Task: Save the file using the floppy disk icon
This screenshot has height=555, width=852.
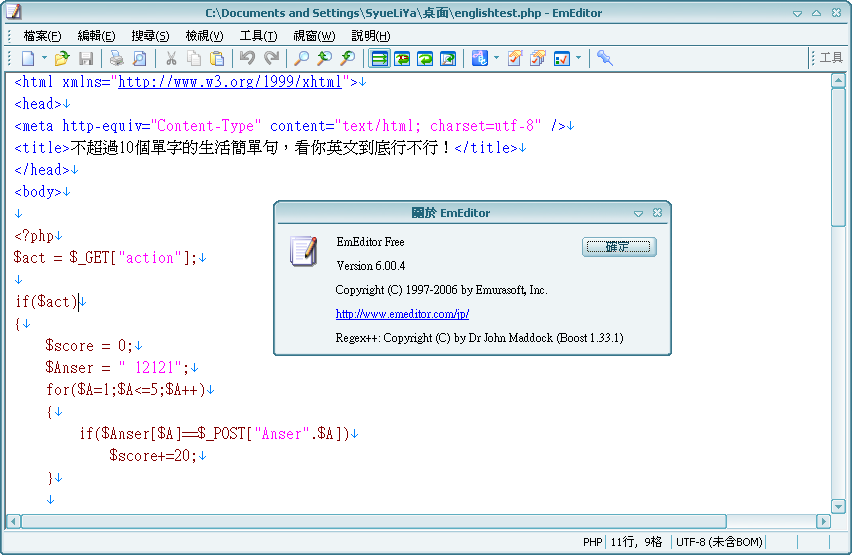Action: 86,58
